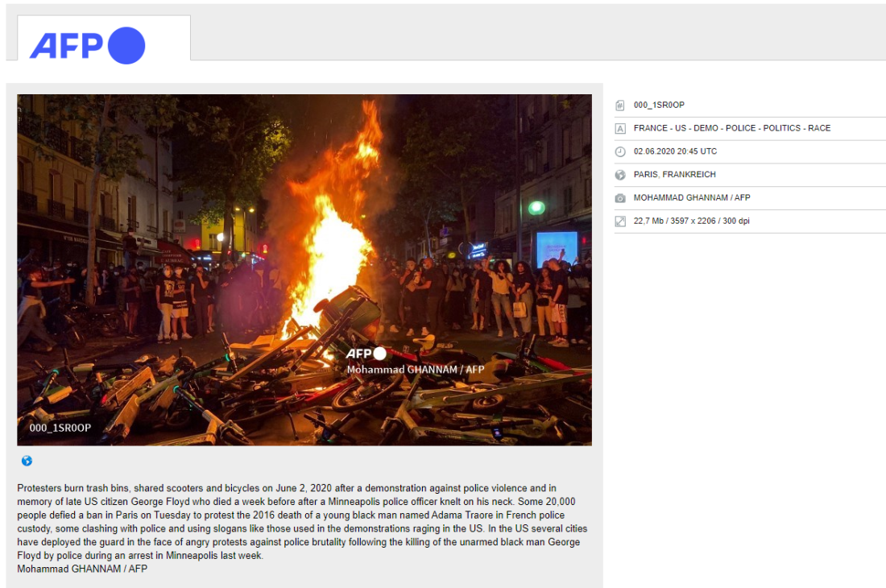
Task: Click the 000_1SR0OP label on the photo
Action: coord(60,429)
